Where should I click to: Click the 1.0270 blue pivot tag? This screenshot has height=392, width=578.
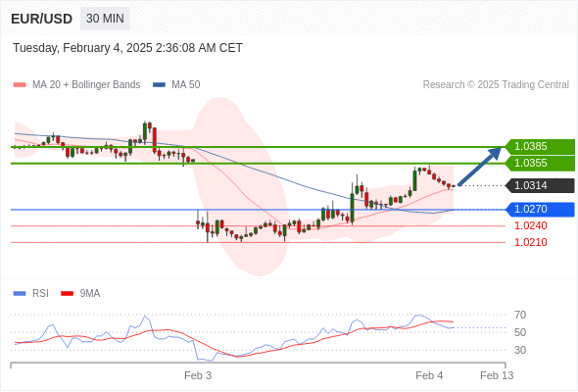(540, 210)
